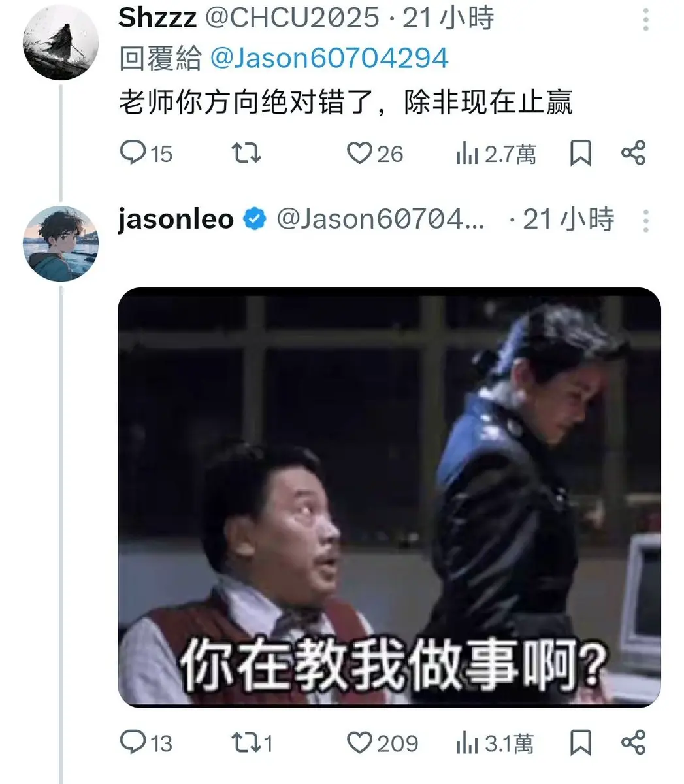Viewport: 684px width, 784px height.
Task: Reply to jasonleo's tweet with 13 comments
Action: (x=146, y=743)
